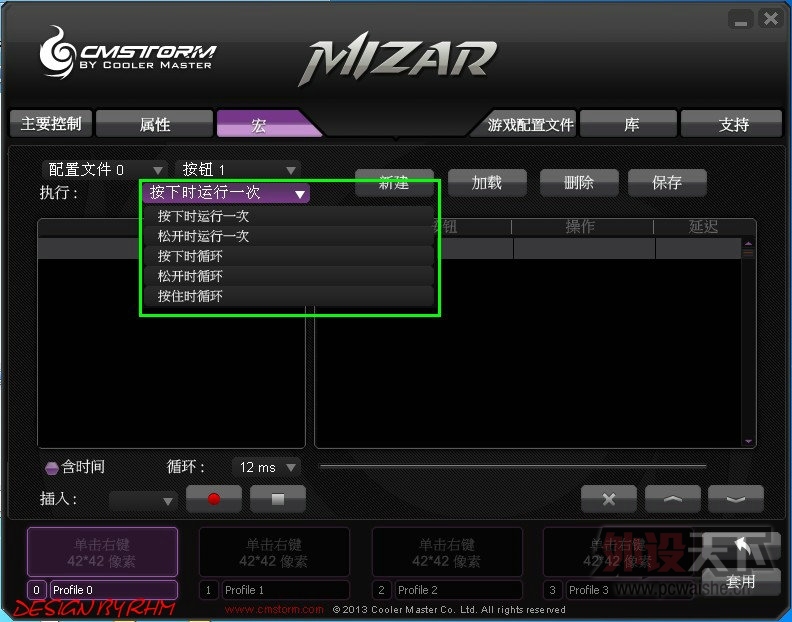The width and height of the screenshot is (792, 622).
Task: Switch to the 主要控制 tab
Action: point(51,124)
